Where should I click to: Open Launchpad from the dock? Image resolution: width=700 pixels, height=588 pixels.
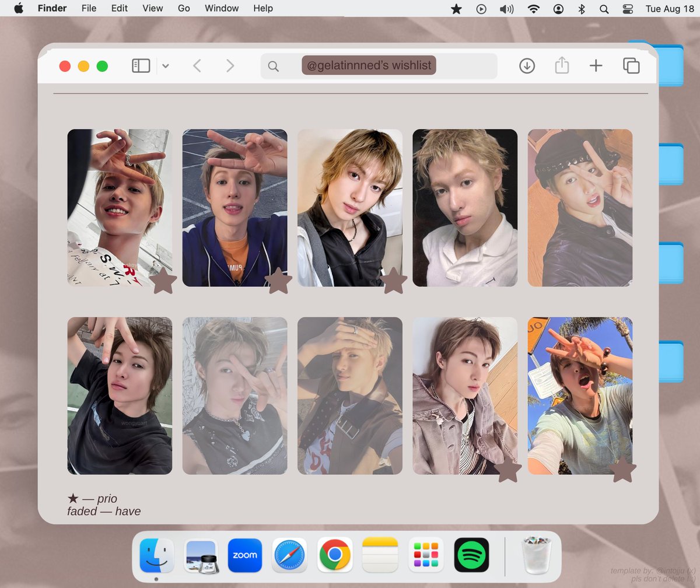click(x=426, y=555)
